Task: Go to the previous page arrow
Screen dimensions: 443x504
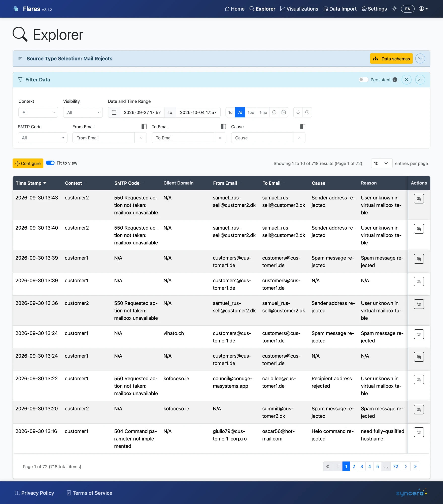Action: pos(338,467)
